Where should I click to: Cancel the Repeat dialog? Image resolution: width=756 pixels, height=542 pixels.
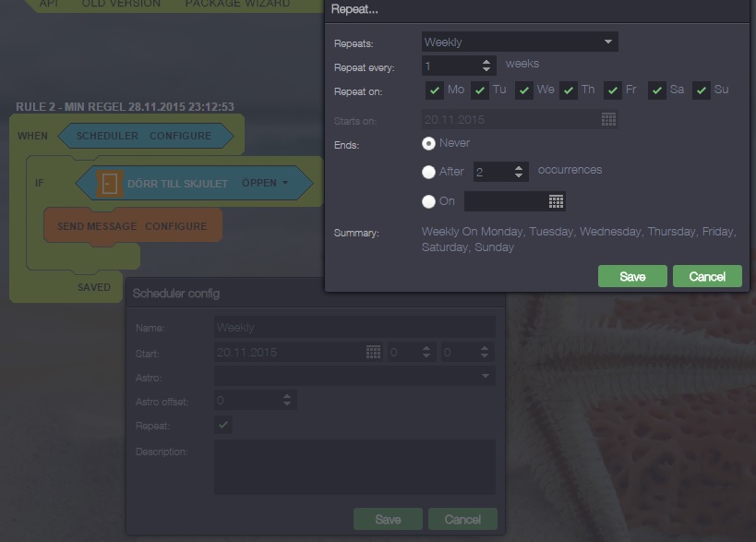click(707, 276)
